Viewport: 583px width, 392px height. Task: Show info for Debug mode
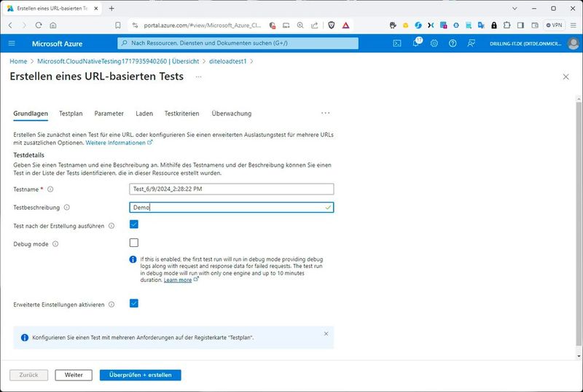55,244
